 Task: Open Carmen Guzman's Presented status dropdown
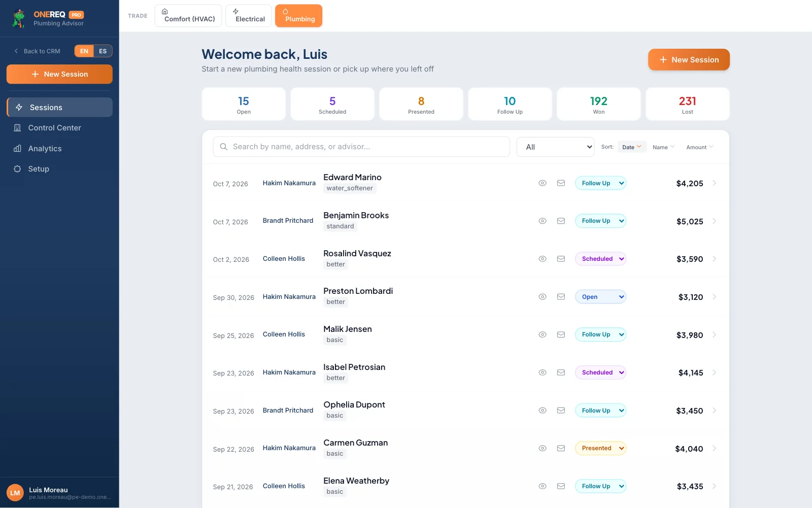coord(600,448)
